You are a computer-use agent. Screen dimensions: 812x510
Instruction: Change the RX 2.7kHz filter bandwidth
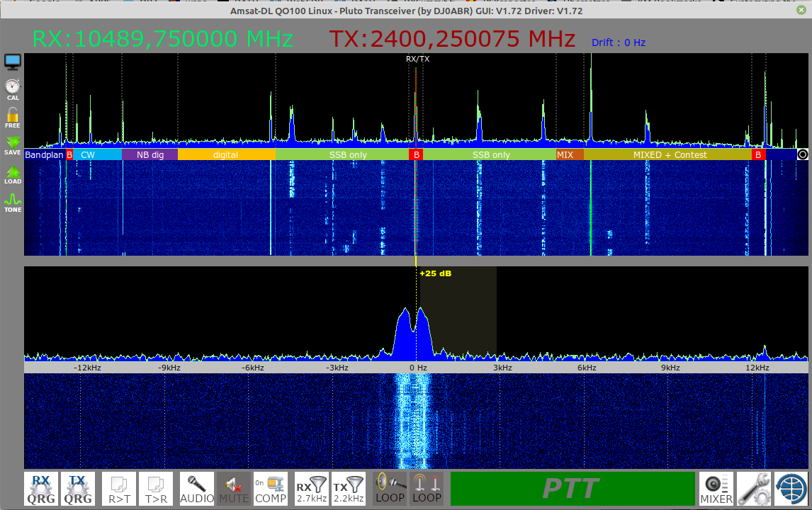click(312, 489)
